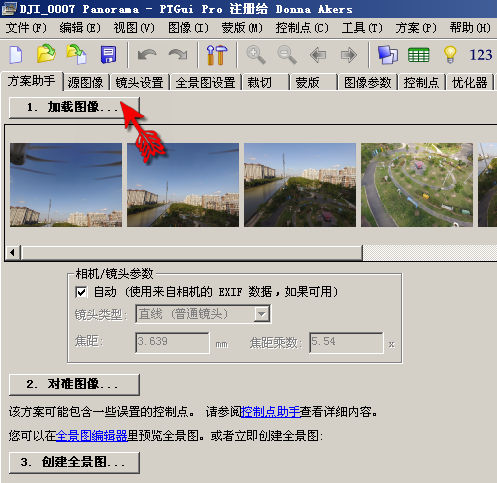Click the zoom in magnifier icon
The width and height of the screenshot is (497, 483).
[x=256, y=55]
